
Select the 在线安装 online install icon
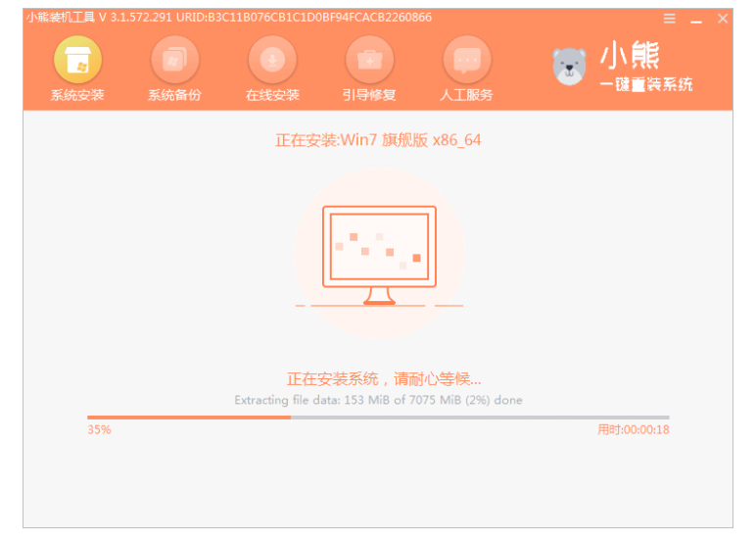[272, 60]
